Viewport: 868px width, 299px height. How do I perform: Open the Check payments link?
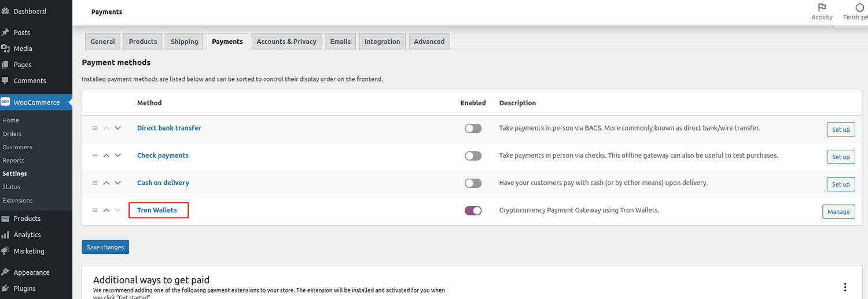coord(163,155)
